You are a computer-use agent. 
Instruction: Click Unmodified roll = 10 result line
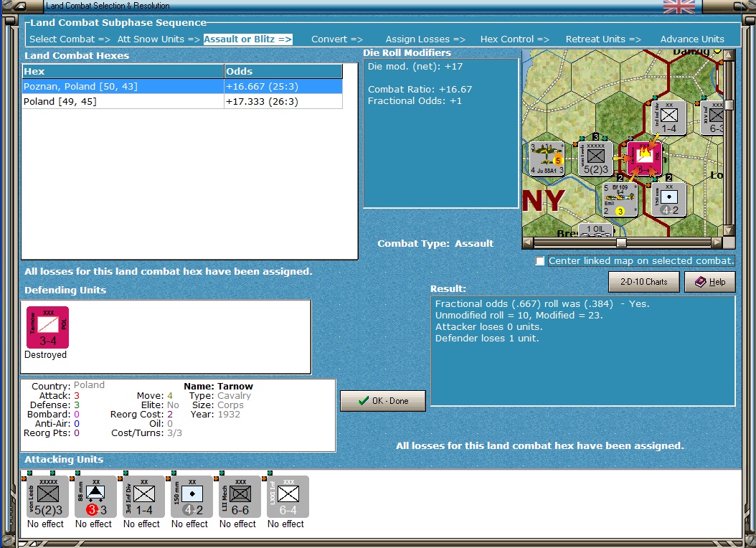519,315
